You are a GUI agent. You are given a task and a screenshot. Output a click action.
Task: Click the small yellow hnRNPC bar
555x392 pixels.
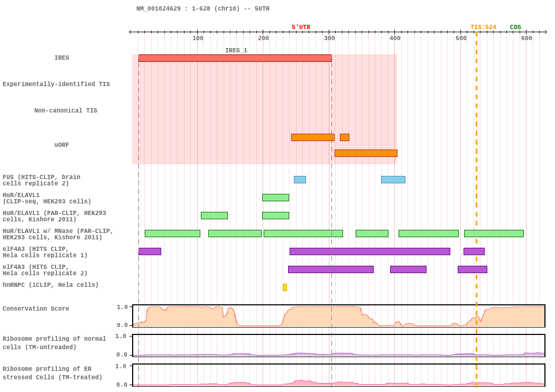(285, 287)
